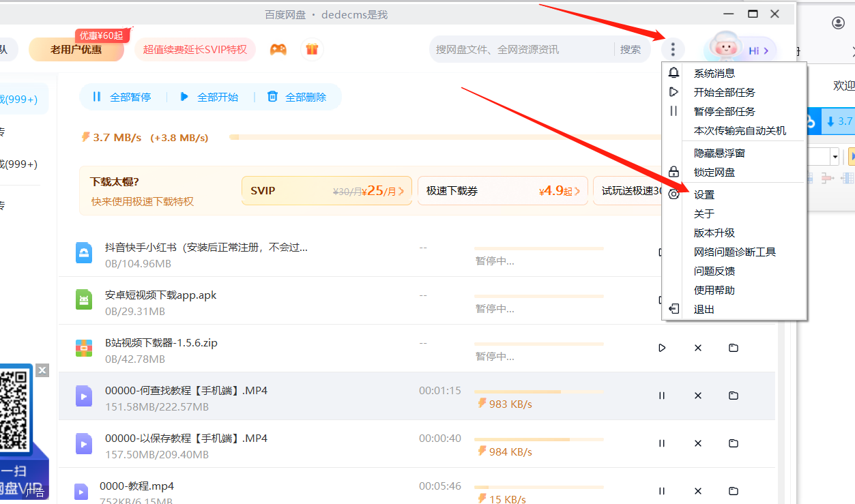Open 关于 from the menu
This screenshot has width=855, height=504.
pyautogui.click(x=704, y=213)
